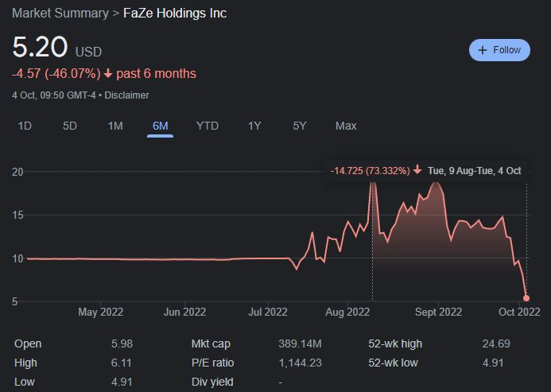Click the Sept 2022 axis label
551x392 pixels.
(438, 312)
